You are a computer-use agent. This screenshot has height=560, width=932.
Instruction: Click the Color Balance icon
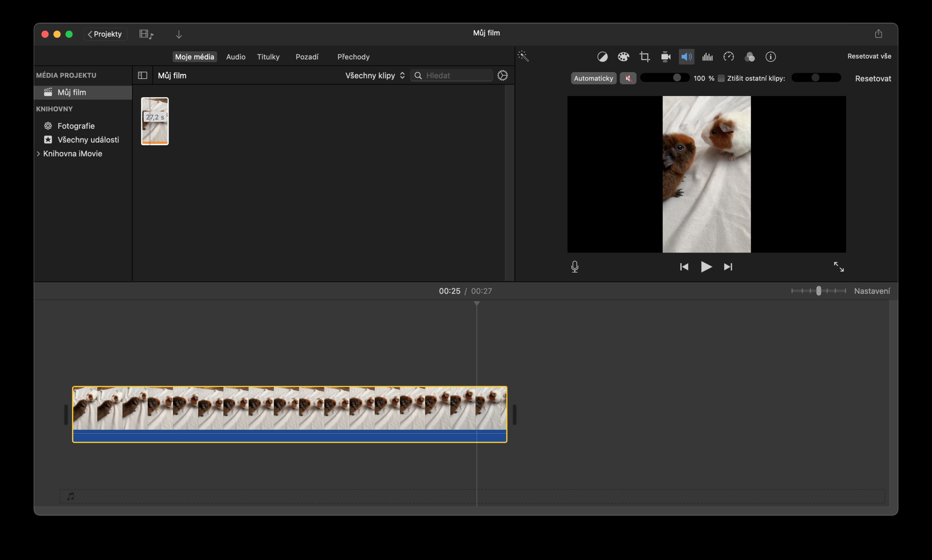[603, 56]
